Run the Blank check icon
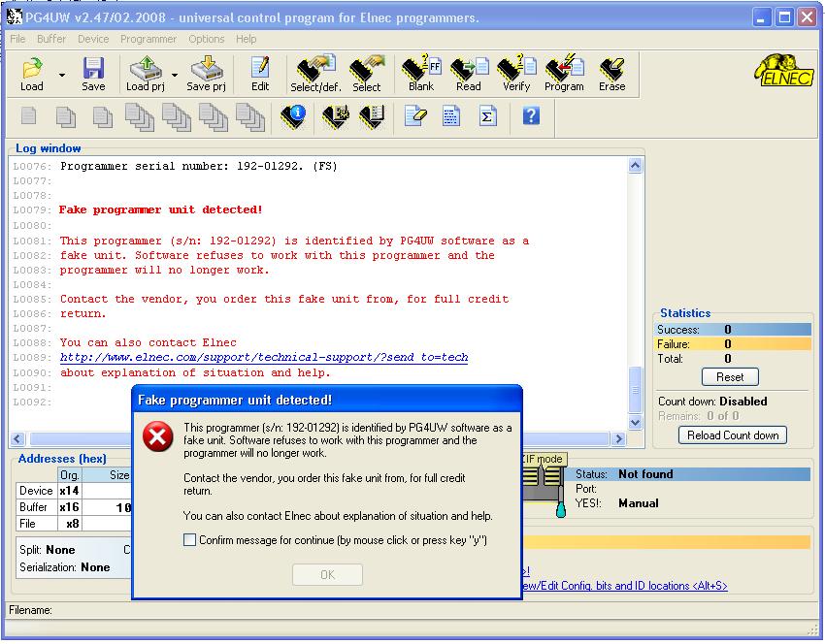Image resolution: width=825 pixels, height=644 pixels. (421, 74)
